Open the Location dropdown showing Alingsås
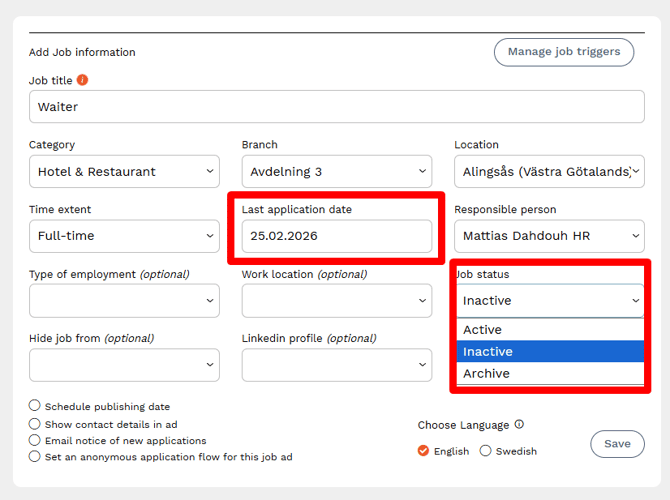 tap(549, 171)
